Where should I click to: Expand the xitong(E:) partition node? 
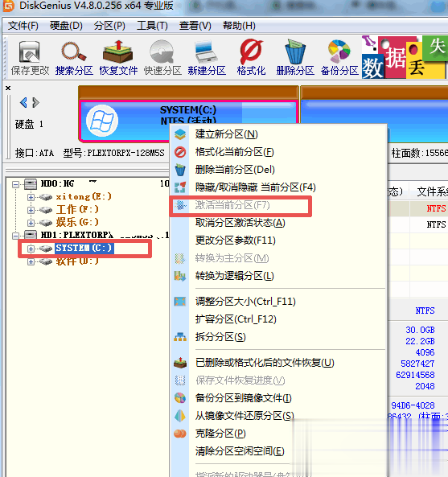[x=31, y=197]
